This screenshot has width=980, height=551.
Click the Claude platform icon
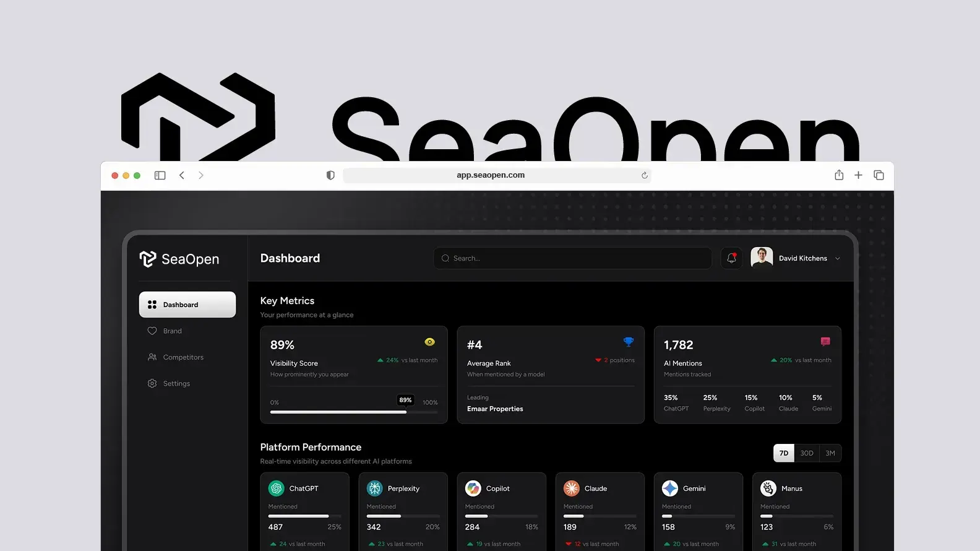(x=572, y=488)
